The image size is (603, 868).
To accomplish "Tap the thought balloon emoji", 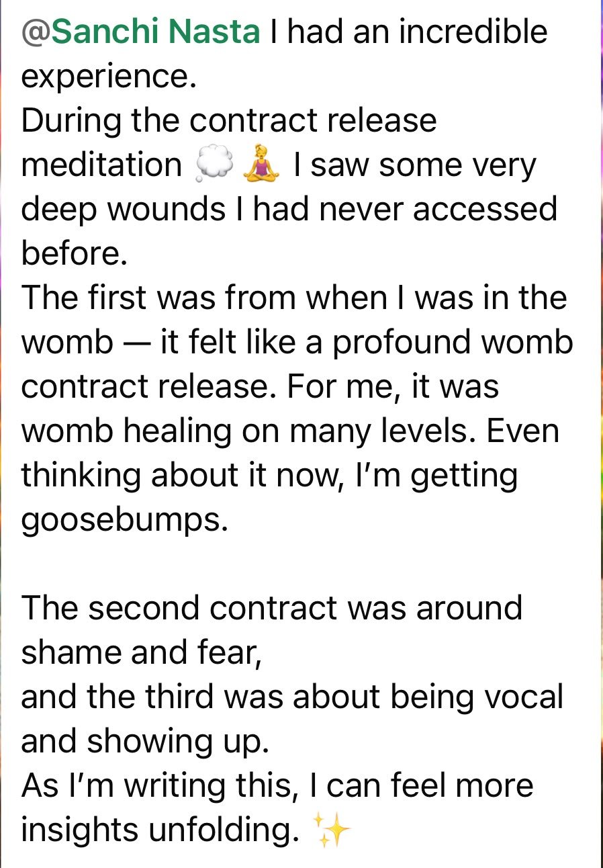I will click(214, 167).
